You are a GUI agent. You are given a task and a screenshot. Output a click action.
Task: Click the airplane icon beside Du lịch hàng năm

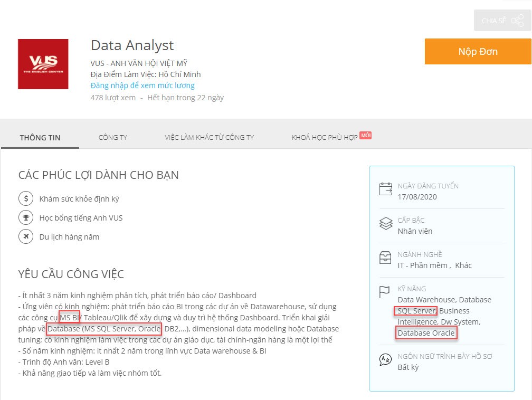pos(25,237)
